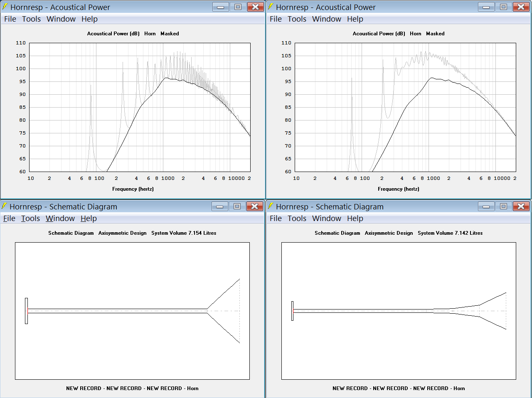Close the top-left Acoustical Power window

tap(255, 7)
